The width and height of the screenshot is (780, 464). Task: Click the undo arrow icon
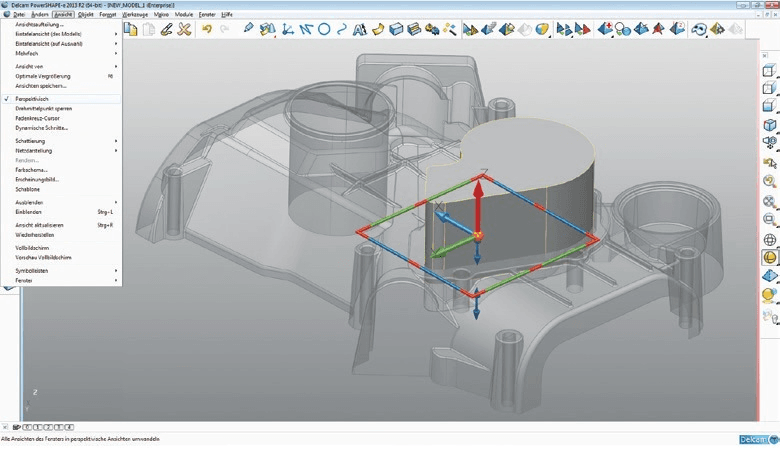click(x=206, y=29)
